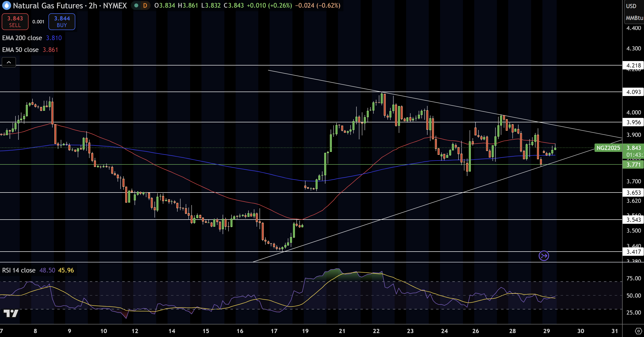The width and height of the screenshot is (644, 337).
Task: Click the NGZ2025 contract price tag
Action: pos(608,148)
